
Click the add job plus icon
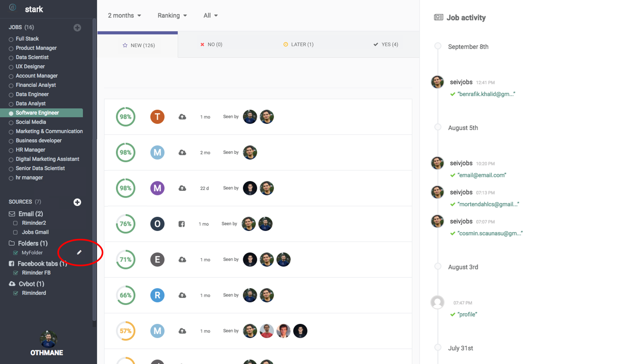click(x=77, y=28)
